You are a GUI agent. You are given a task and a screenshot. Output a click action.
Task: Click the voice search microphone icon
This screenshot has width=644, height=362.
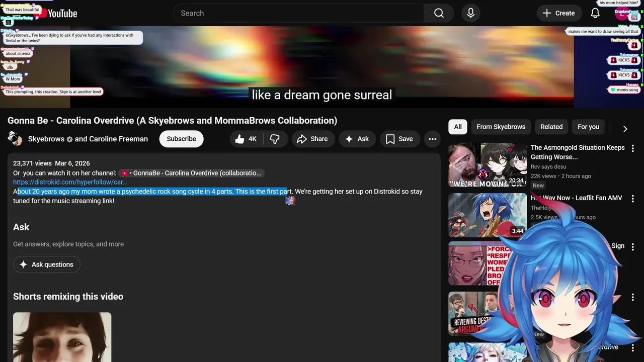click(471, 13)
